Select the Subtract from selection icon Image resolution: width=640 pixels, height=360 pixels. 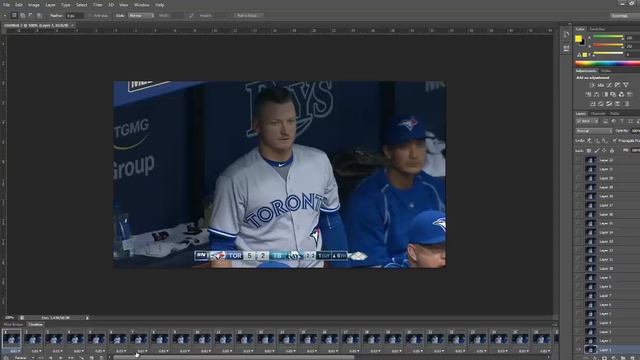coord(31,16)
